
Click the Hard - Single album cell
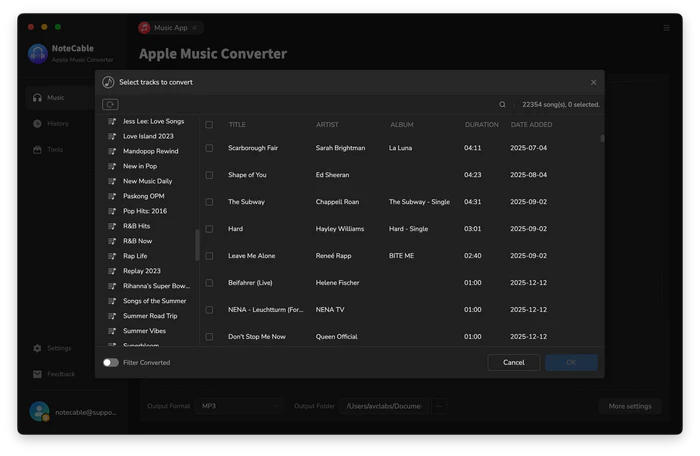(408, 229)
